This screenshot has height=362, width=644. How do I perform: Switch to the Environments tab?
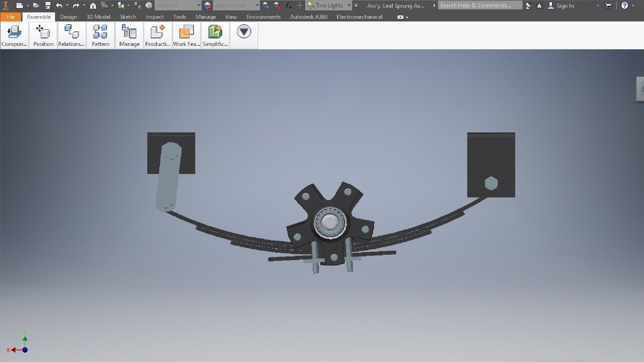click(263, 17)
